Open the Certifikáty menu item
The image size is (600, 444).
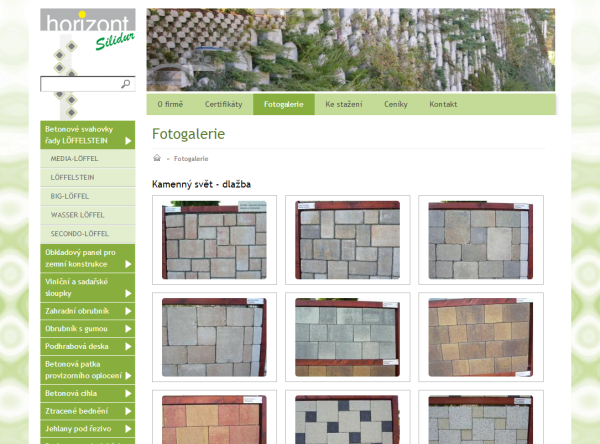(x=223, y=104)
